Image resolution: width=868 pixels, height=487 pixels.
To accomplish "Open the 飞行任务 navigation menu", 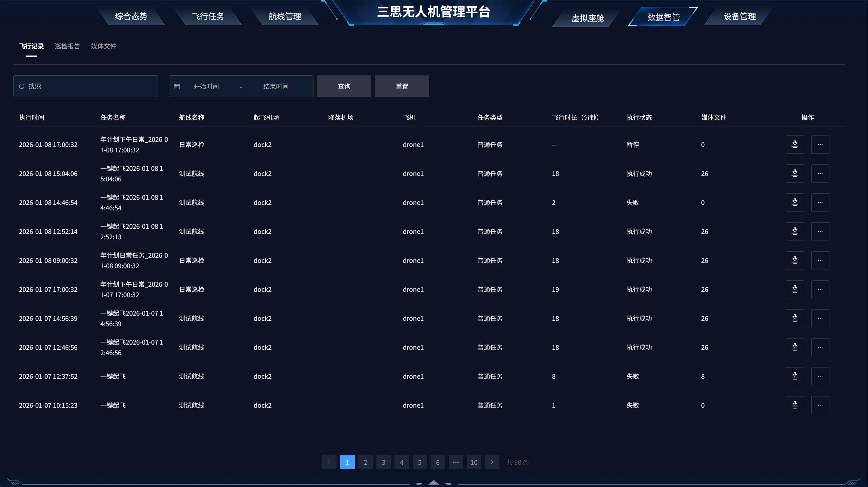I will pyautogui.click(x=208, y=16).
